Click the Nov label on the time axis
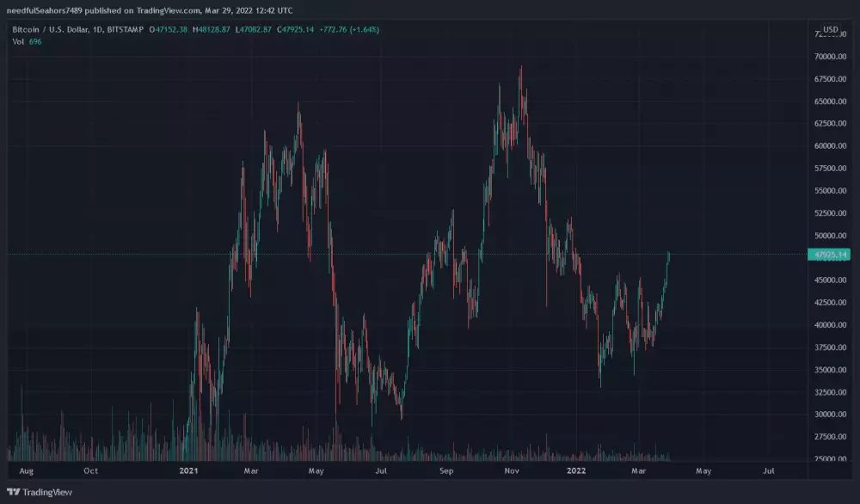This screenshot has width=860, height=504. pyautogui.click(x=510, y=471)
